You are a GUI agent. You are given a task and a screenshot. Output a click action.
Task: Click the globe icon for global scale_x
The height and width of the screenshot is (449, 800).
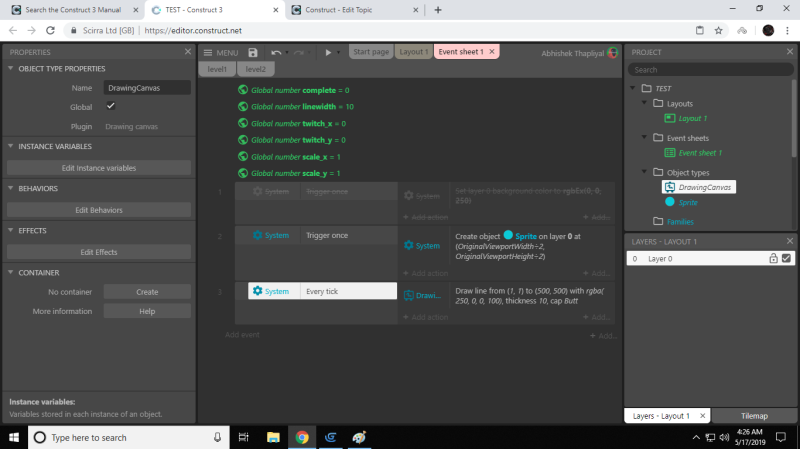pos(243,156)
